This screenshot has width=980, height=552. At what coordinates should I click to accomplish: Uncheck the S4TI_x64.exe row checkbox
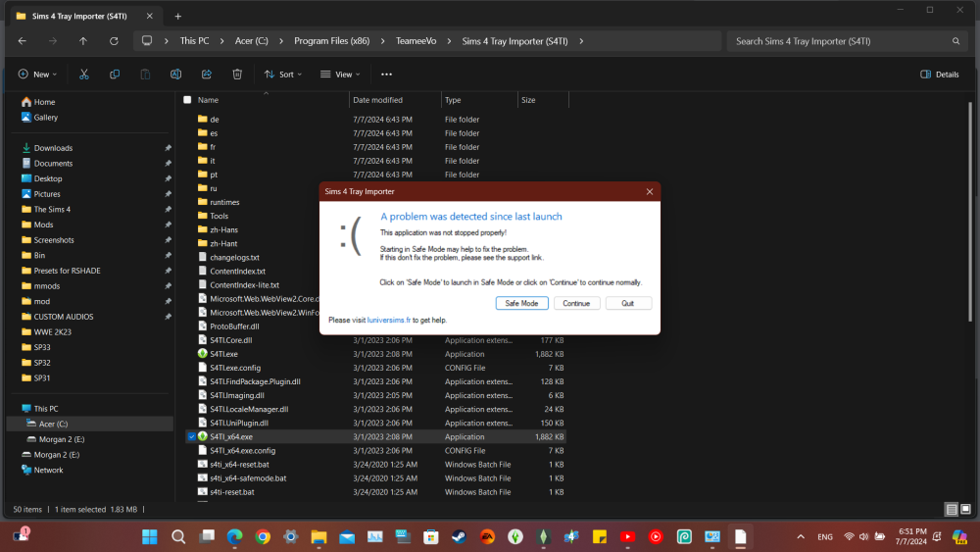(x=192, y=437)
